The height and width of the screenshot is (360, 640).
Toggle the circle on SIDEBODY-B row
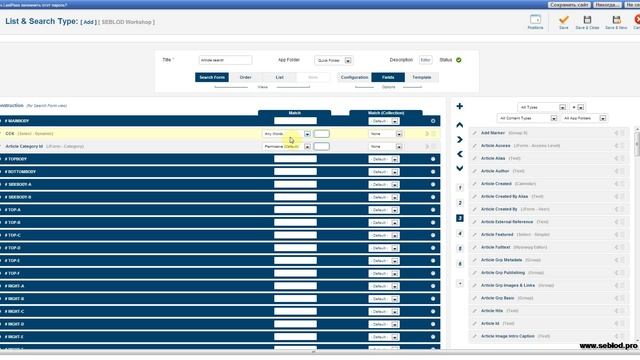pos(433,197)
